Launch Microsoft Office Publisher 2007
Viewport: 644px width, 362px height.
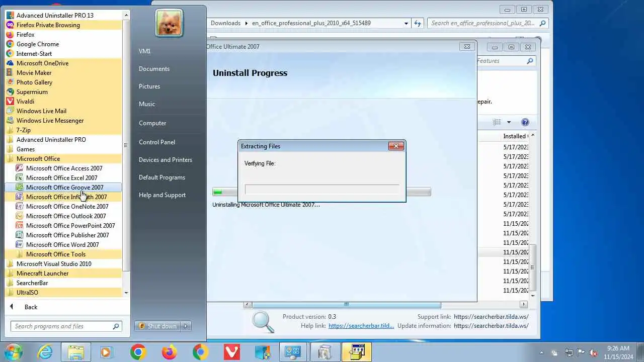63,235
